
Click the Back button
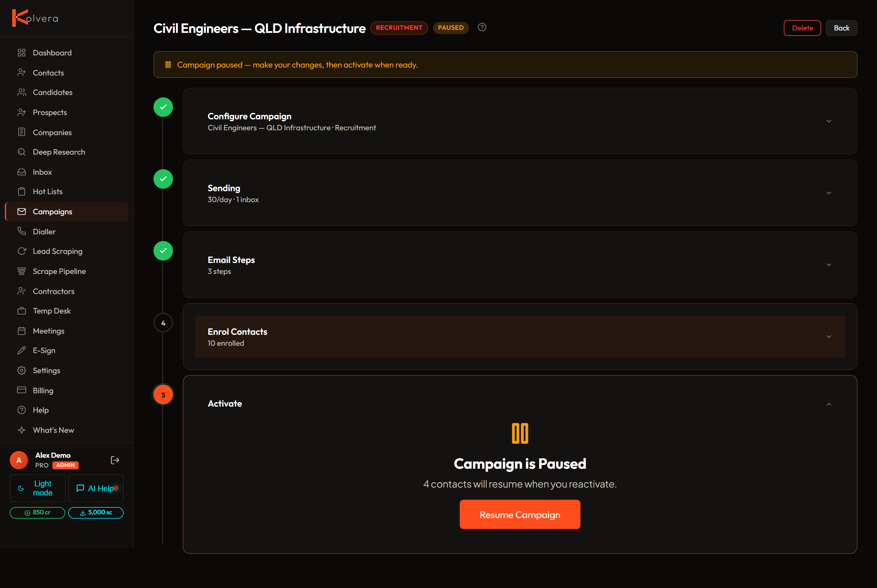(841, 28)
